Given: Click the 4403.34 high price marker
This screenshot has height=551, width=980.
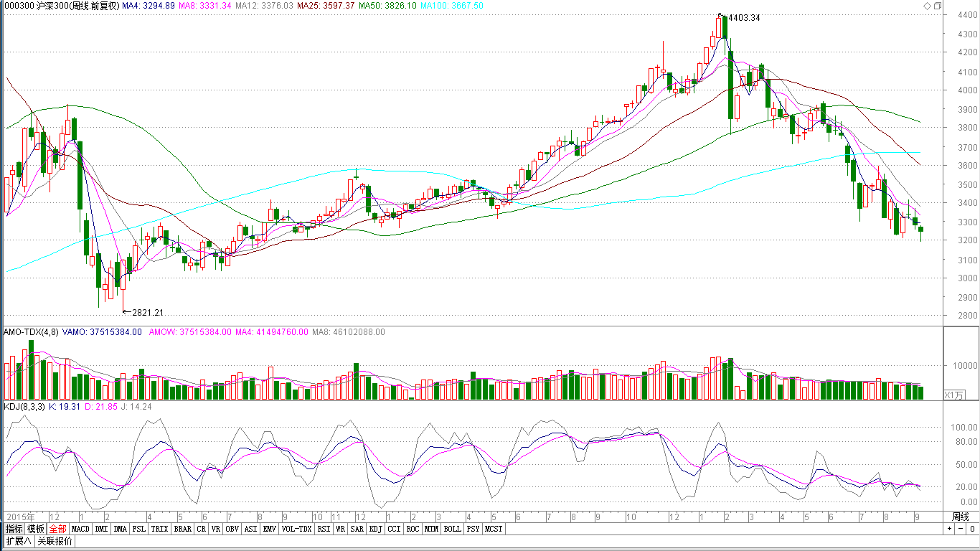Looking at the screenshot, I should pos(744,18).
